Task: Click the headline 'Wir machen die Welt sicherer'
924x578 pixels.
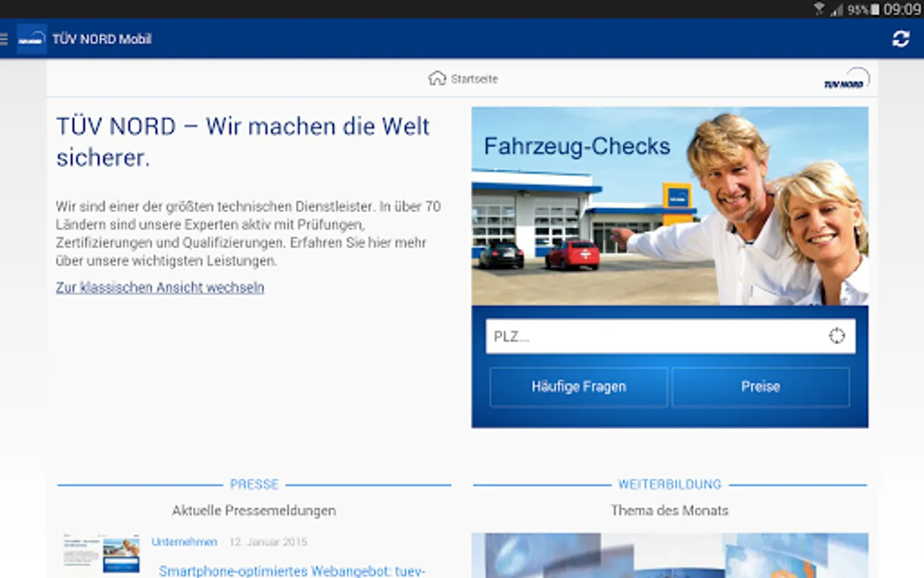Action: (x=243, y=142)
